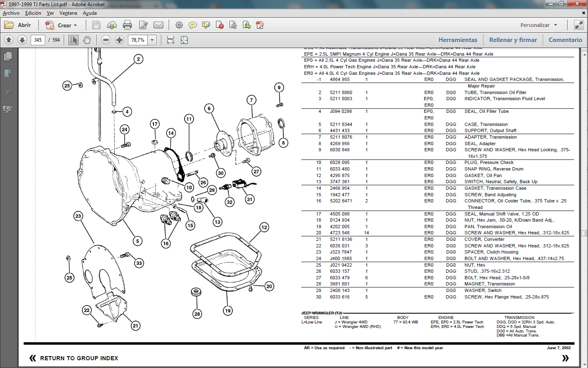Viewport: 588px width, 368px height.
Task: Open preferences with the gear icon
Action: click(x=179, y=25)
